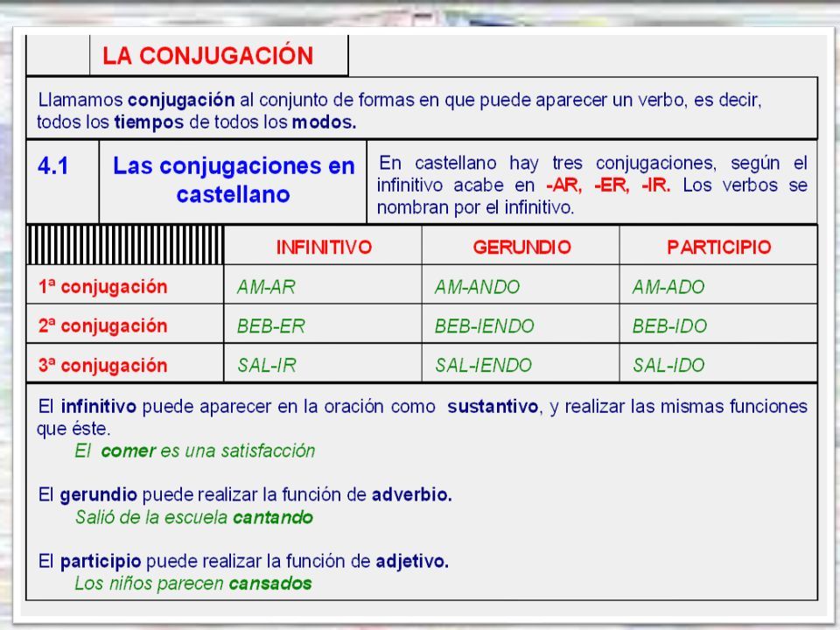Click the 'PARTICIPIO' column header
This screenshot has height=630, width=840.
[x=719, y=247]
